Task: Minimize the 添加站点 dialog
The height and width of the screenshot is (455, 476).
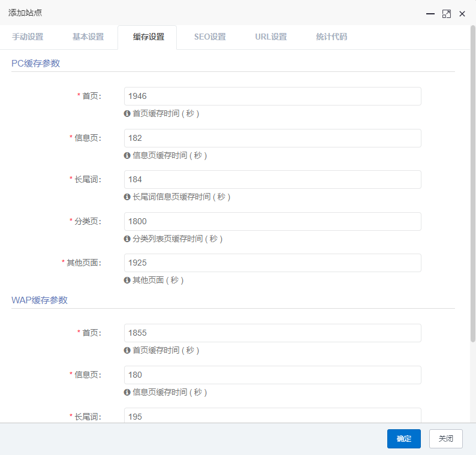Action: pos(430,13)
